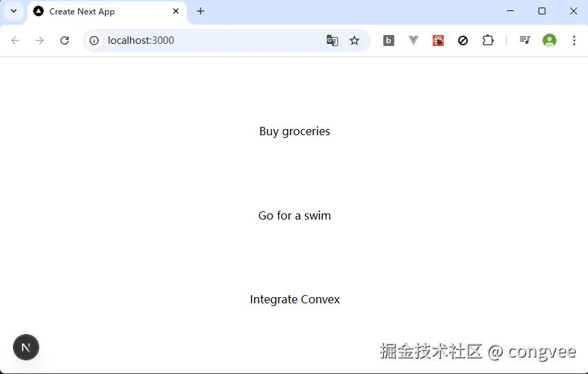The image size is (588, 374).
Task: Open the tab search dropdown arrow
Action: [x=14, y=11]
